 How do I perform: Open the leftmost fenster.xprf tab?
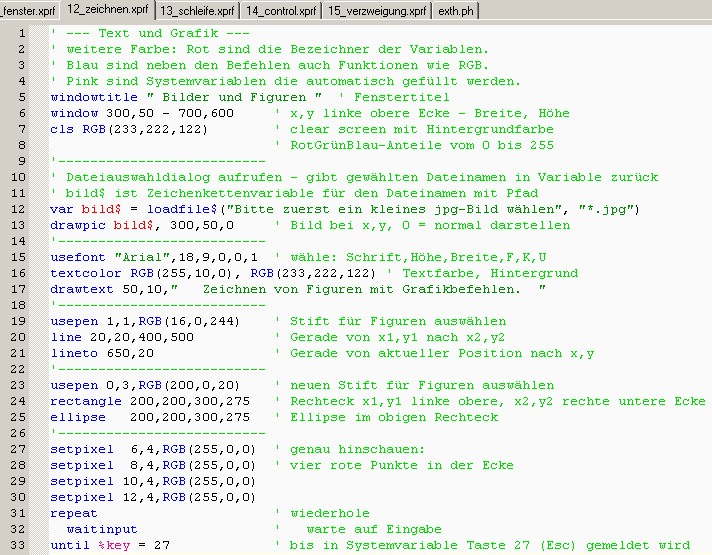(x=30, y=10)
